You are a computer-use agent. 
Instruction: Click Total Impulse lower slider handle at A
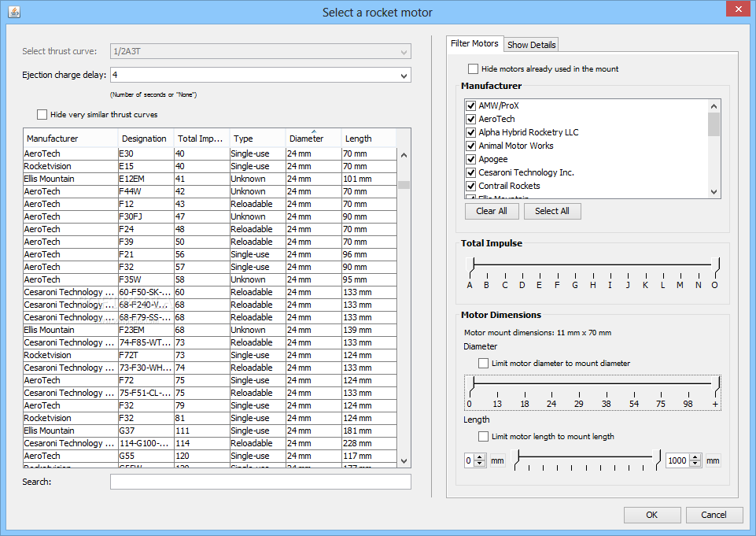(x=470, y=266)
